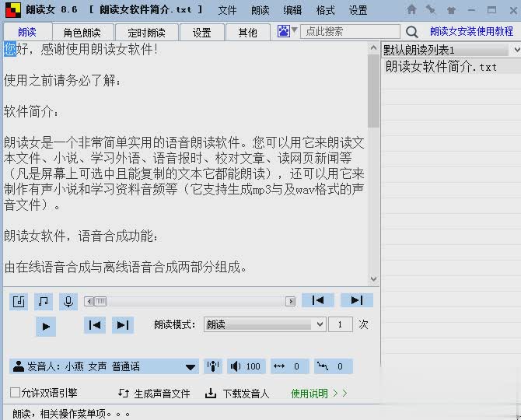This screenshot has width=521, height=420.
Task: Open the 设置 menu in title bar
Action: coord(358,10)
